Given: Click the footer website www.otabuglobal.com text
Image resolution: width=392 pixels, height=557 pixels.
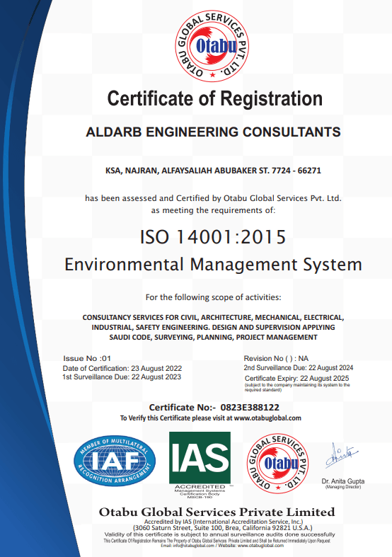Looking at the screenshot, I should click(260, 546).
